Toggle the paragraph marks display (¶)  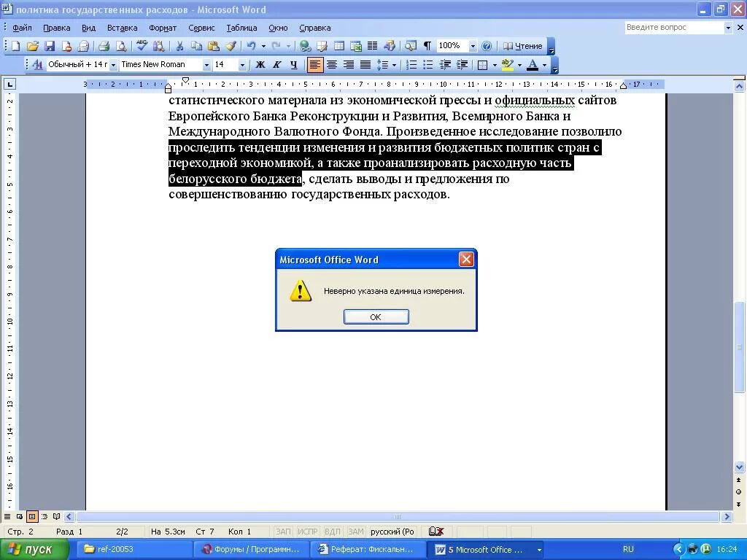(x=427, y=46)
